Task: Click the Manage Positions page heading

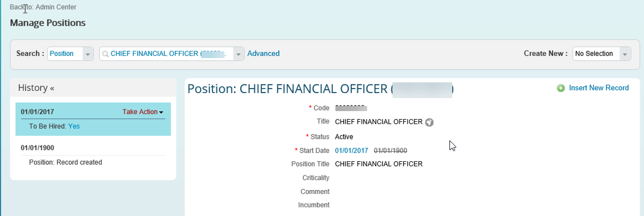Action: tap(47, 23)
